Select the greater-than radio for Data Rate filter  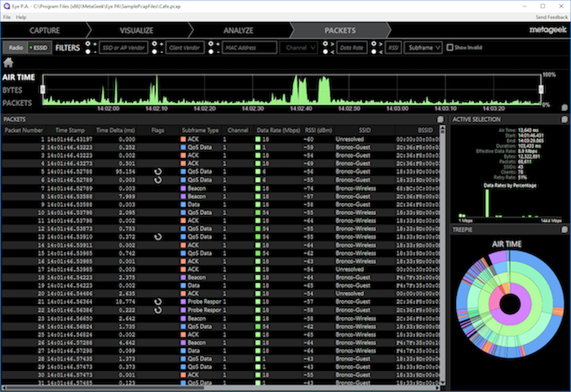click(325, 44)
